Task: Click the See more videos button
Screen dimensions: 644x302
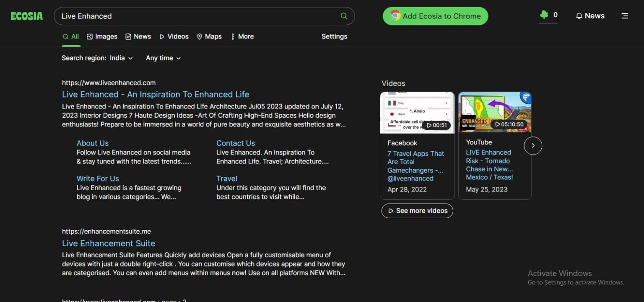Action: click(x=417, y=211)
